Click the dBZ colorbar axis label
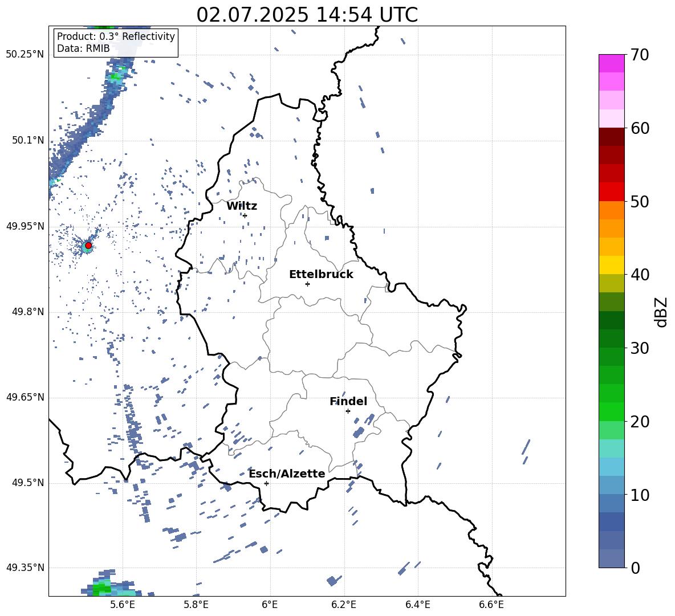Screen dimensions: 675x616 pyautogui.click(x=662, y=312)
